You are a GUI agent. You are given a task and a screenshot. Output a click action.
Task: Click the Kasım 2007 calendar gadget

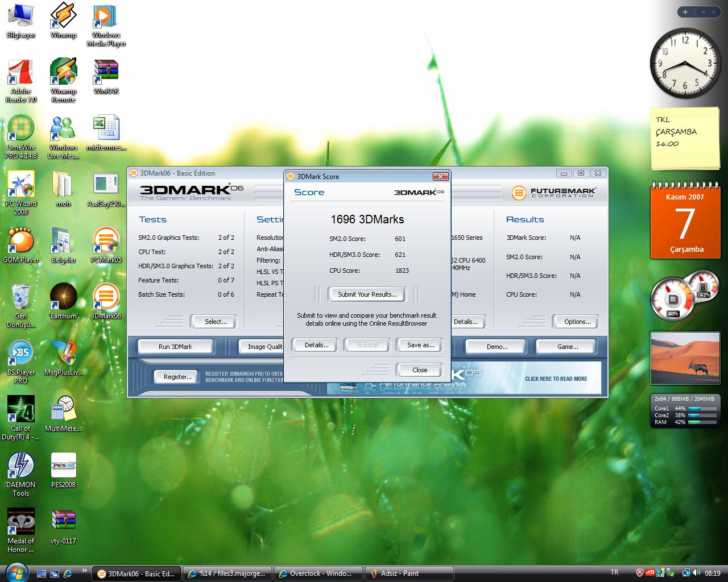click(685, 221)
